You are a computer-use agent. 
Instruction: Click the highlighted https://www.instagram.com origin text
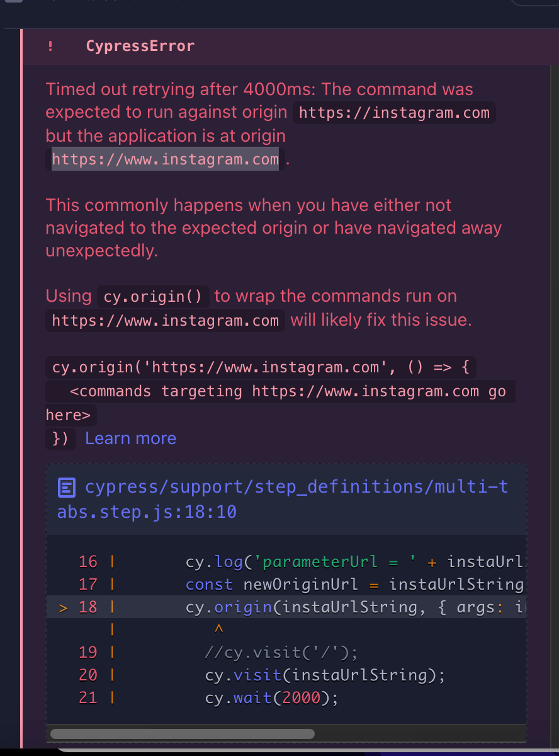tap(165, 159)
